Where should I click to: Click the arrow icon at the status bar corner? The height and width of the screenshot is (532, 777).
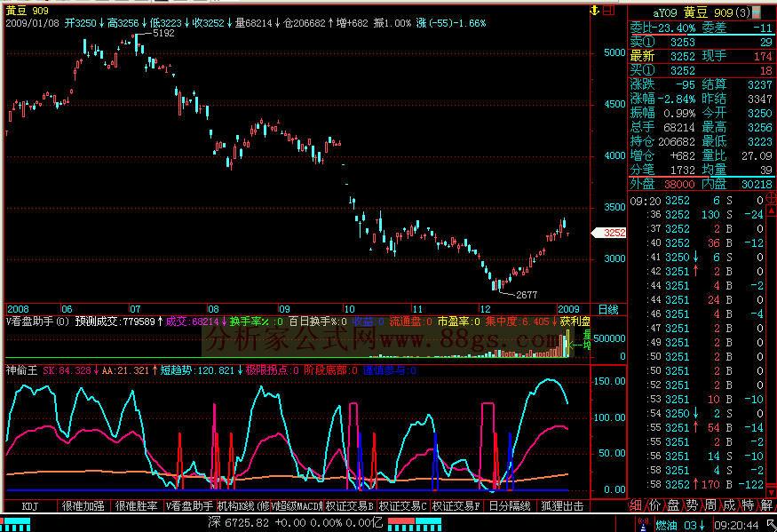[x=771, y=525]
